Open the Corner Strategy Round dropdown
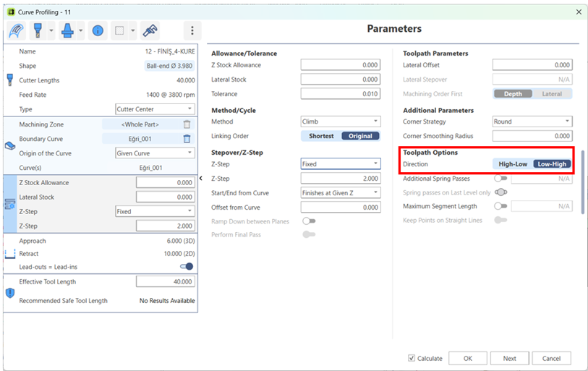Image resolution: width=588 pixels, height=371 pixels. [532, 121]
